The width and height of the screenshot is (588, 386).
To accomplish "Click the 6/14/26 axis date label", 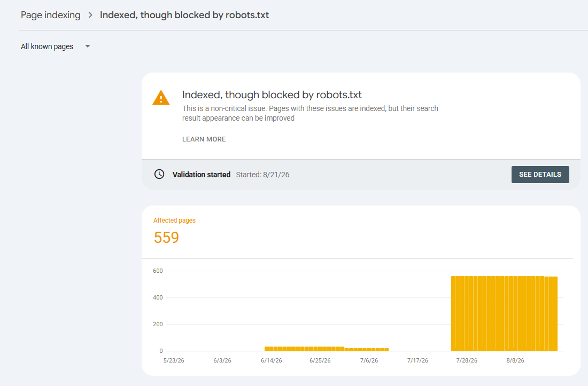I will (x=272, y=360).
